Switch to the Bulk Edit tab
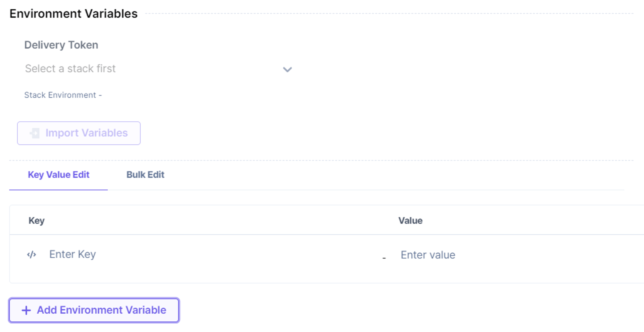 point(145,175)
